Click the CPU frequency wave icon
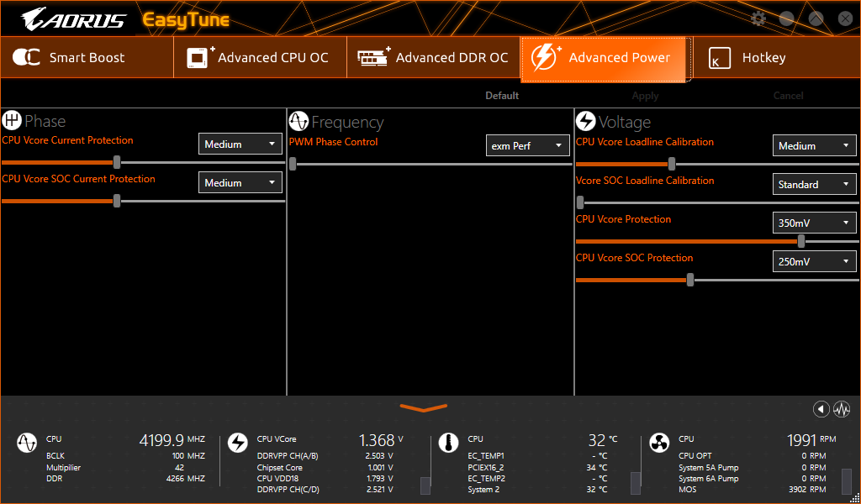861x504 pixels. pos(27,442)
